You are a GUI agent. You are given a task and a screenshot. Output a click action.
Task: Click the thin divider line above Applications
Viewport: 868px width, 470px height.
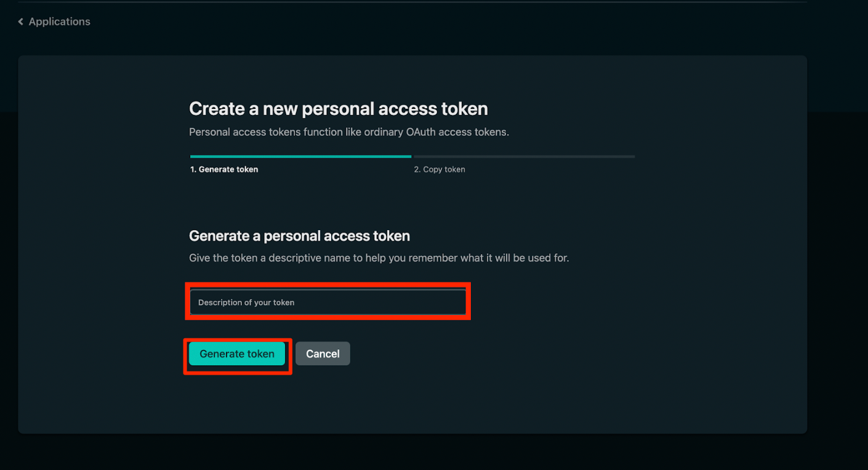(412, 2)
